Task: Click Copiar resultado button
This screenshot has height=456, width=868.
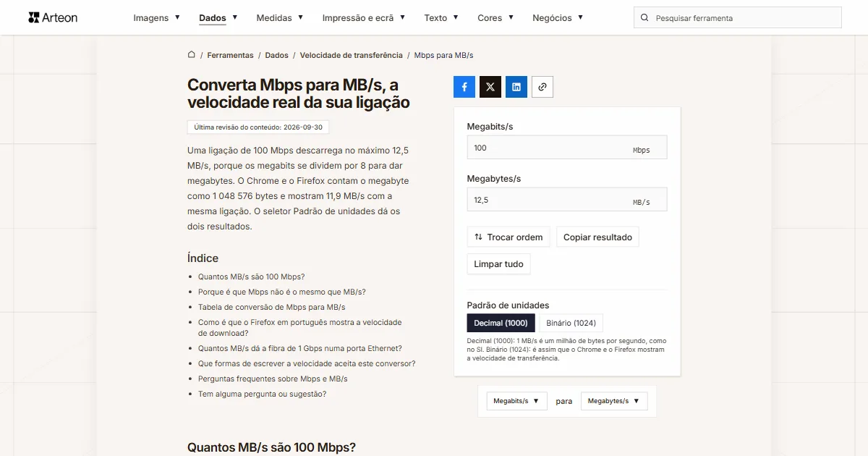Action: tap(597, 237)
